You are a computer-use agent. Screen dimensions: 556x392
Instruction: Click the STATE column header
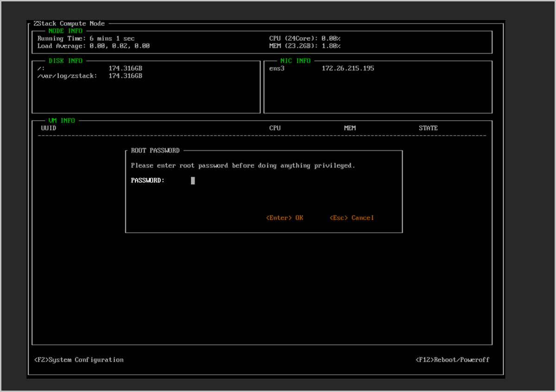pyautogui.click(x=428, y=128)
